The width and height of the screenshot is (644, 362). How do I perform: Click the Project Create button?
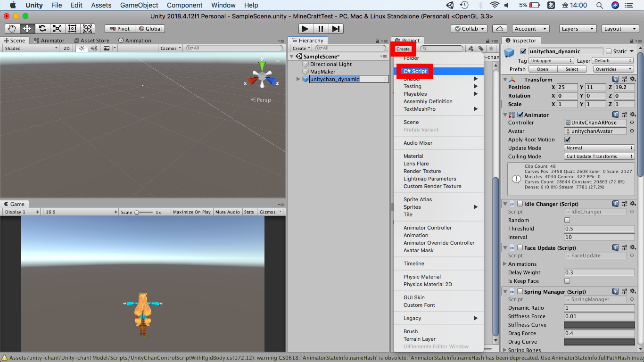(403, 49)
